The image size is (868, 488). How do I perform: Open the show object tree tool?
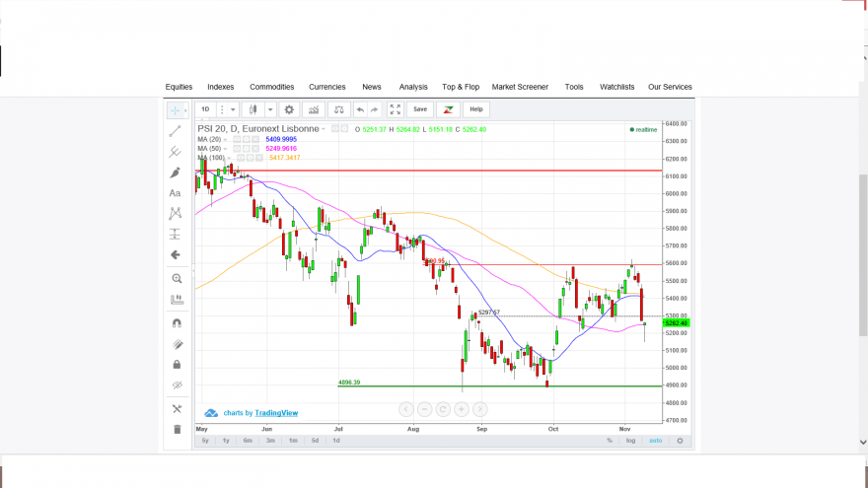tap(177, 409)
